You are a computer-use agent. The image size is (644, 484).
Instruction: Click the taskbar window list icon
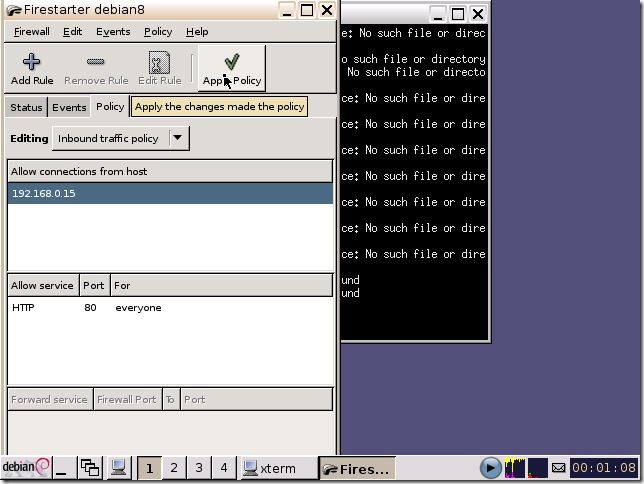[x=90, y=468]
